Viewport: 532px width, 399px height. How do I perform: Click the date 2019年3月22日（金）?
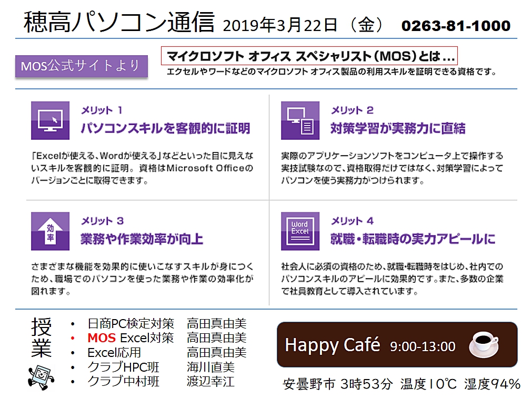point(306,26)
